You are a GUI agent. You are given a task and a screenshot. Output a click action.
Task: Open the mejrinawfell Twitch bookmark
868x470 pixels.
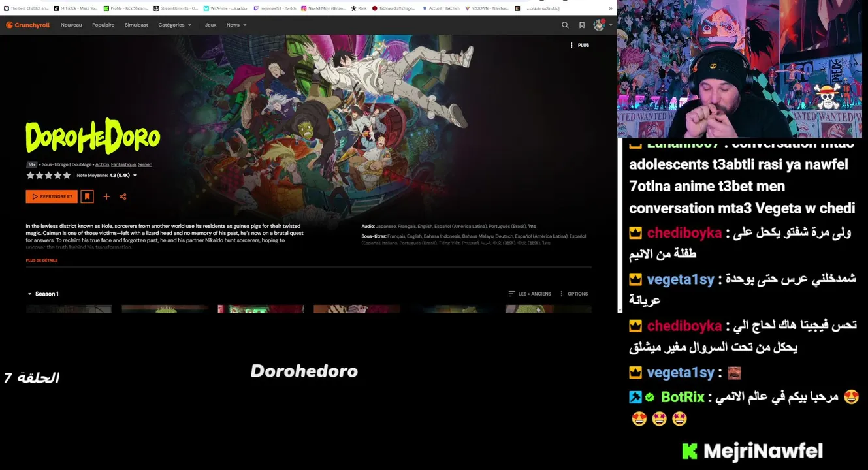274,8
